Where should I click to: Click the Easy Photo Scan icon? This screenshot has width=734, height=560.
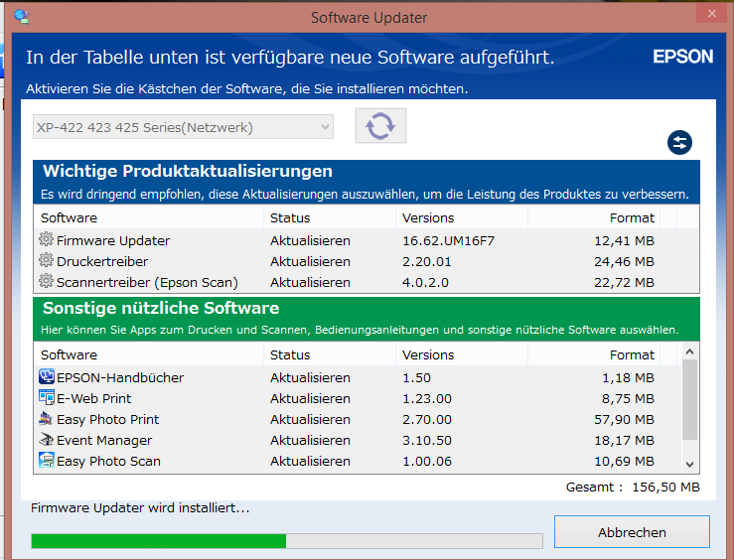(x=47, y=461)
